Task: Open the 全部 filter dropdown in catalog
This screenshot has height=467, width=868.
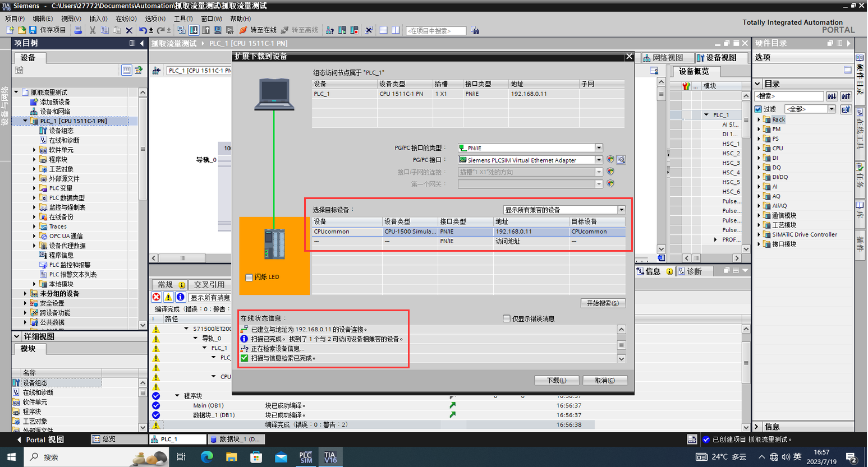Action: pos(832,109)
